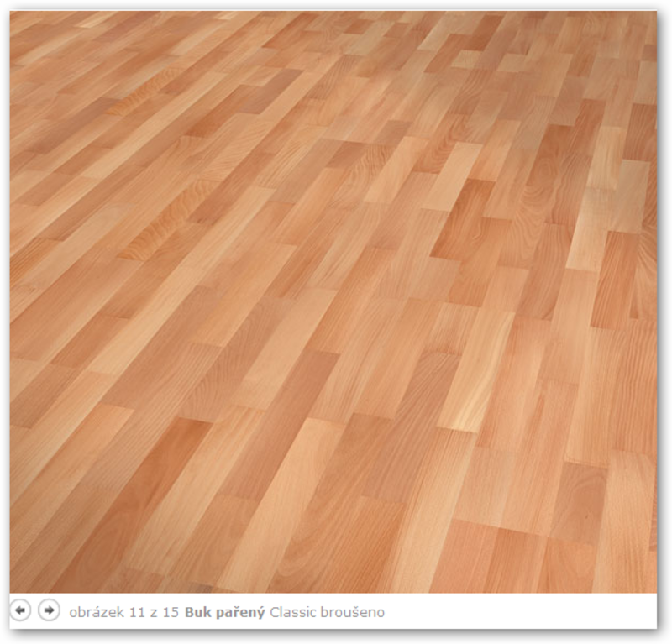Select the 'Buk pařený' bold title

[225, 613]
